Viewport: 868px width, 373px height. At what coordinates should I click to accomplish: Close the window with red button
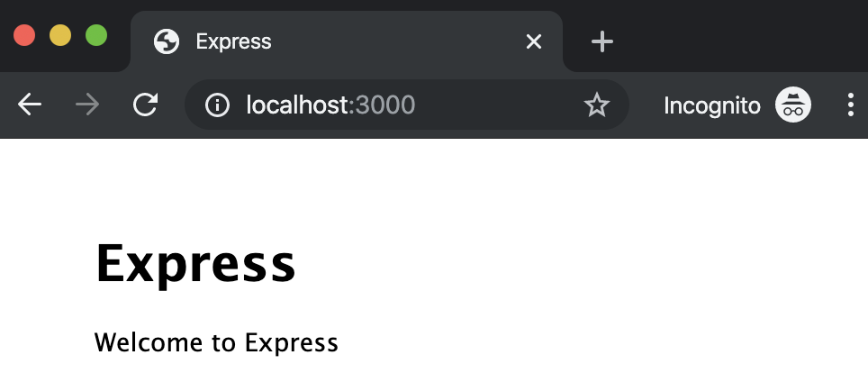[x=24, y=35]
